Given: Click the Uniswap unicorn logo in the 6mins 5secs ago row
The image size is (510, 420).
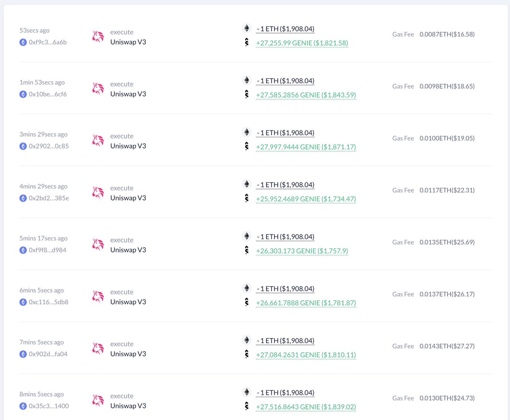Looking at the screenshot, I should tap(98, 296).
